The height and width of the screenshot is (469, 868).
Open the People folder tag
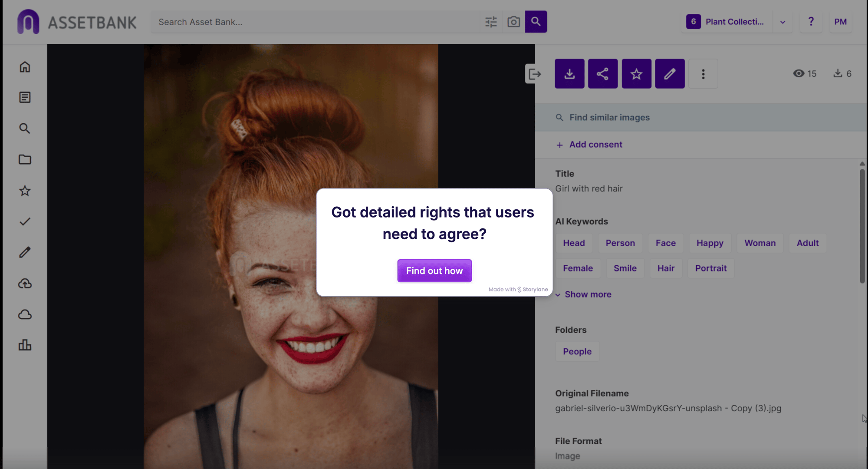pyautogui.click(x=577, y=352)
